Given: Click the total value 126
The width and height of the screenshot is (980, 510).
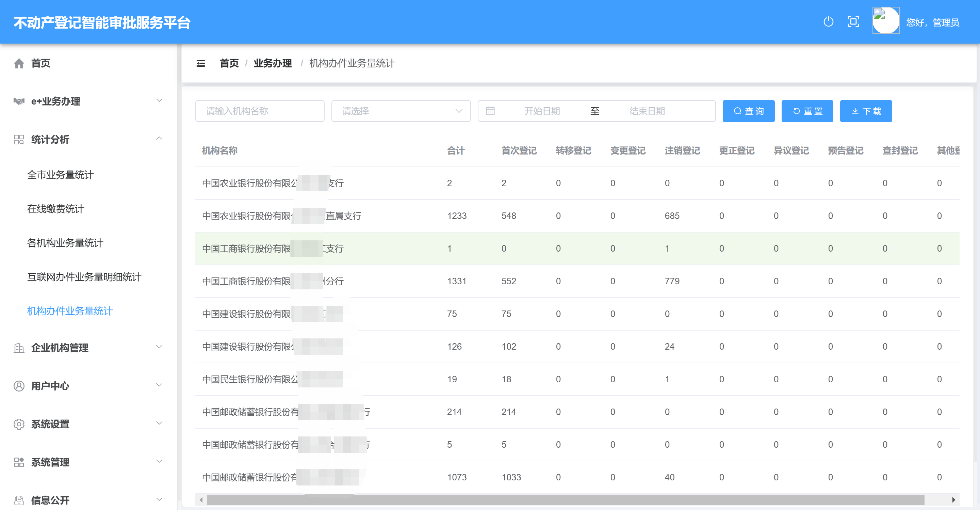Looking at the screenshot, I should coord(454,347).
